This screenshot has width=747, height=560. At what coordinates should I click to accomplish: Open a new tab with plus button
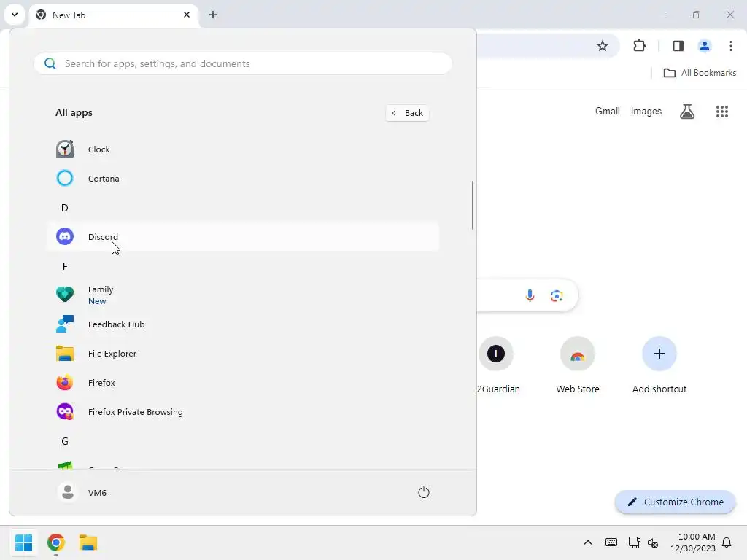point(213,15)
